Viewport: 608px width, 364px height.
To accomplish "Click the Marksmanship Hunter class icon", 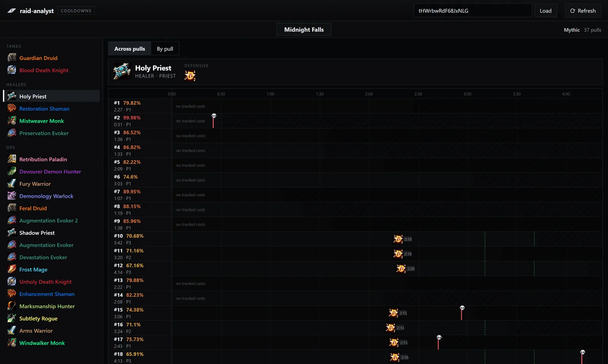I will [x=12, y=306].
